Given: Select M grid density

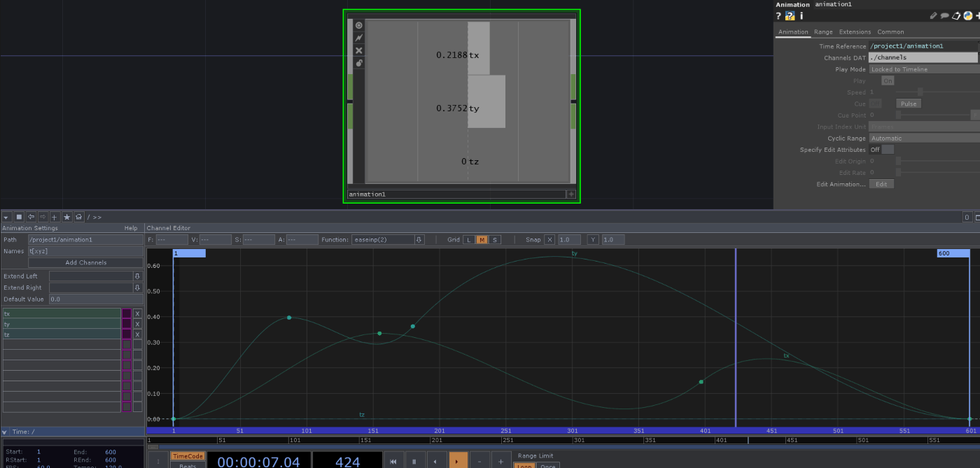Looking at the screenshot, I should pos(482,240).
